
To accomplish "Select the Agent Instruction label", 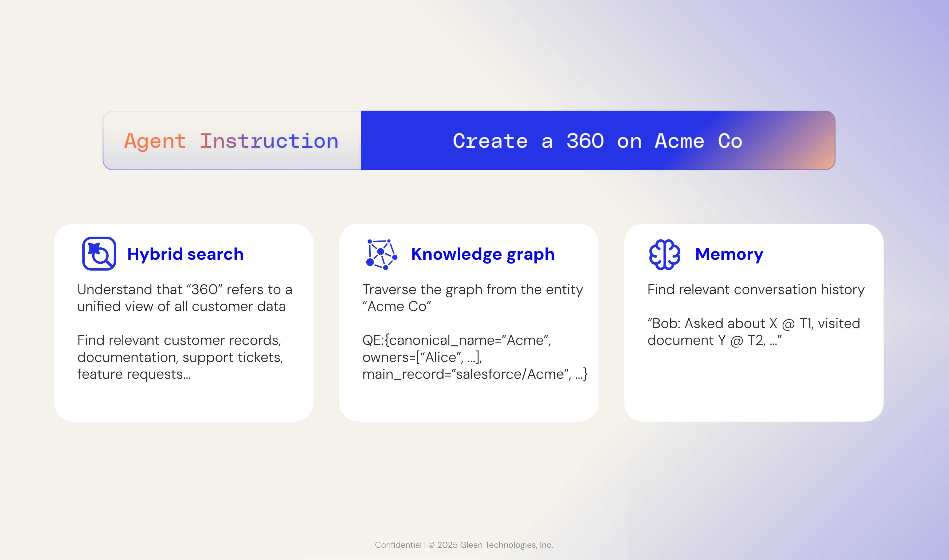I will point(231,141).
